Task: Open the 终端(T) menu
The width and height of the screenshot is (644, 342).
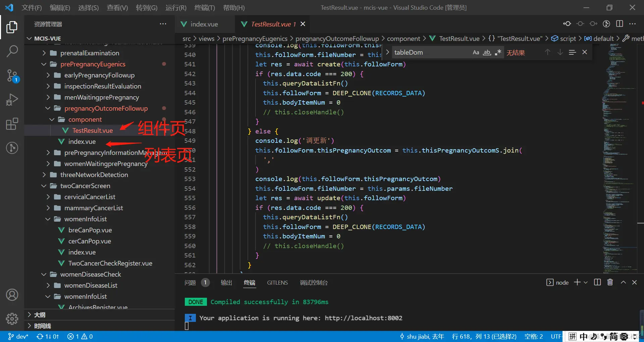Action: coord(205,7)
